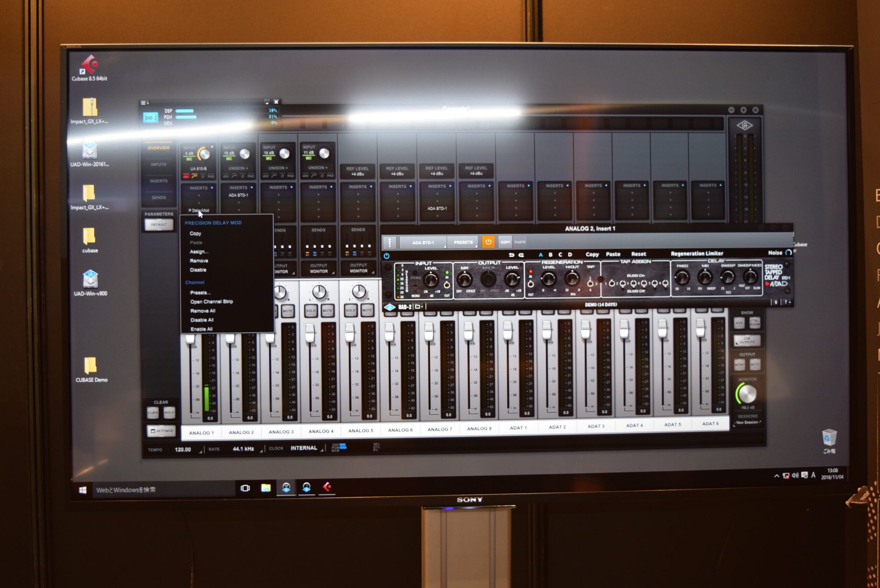Open the PRESETS dropdown in the plugin window
The image size is (880, 588).
463,242
